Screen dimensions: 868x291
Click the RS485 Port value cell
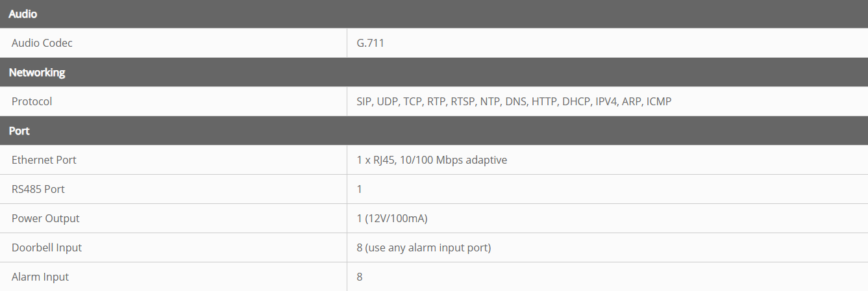(x=360, y=189)
